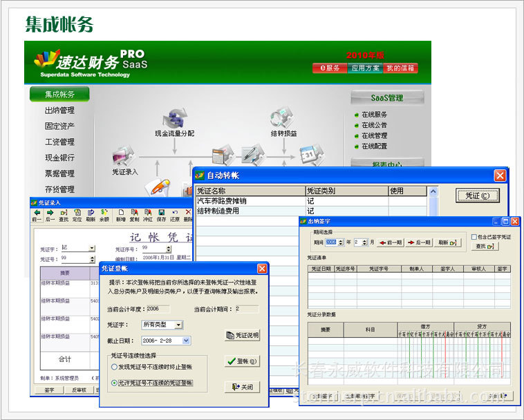Click the 保存 (save) icon in 凭证录入 toolbar
The height and width of the screenshot is (420, 524).
161,216
